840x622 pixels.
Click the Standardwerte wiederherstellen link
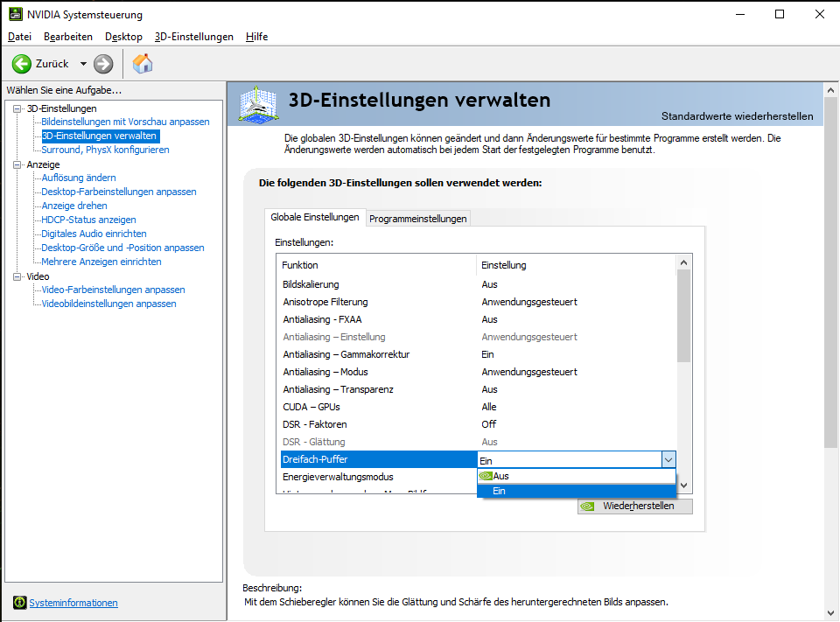[737, 116]
